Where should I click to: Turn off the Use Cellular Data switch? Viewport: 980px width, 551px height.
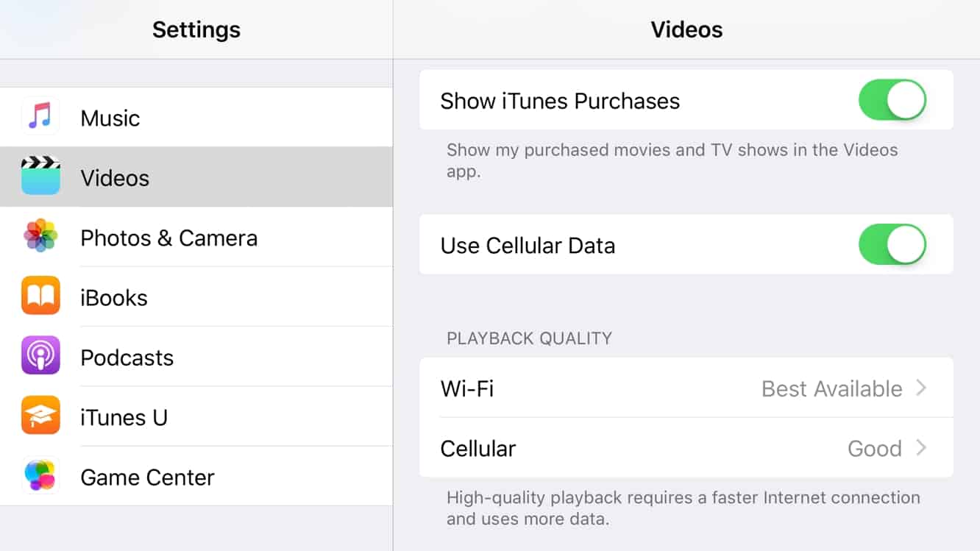pos(892,245)
